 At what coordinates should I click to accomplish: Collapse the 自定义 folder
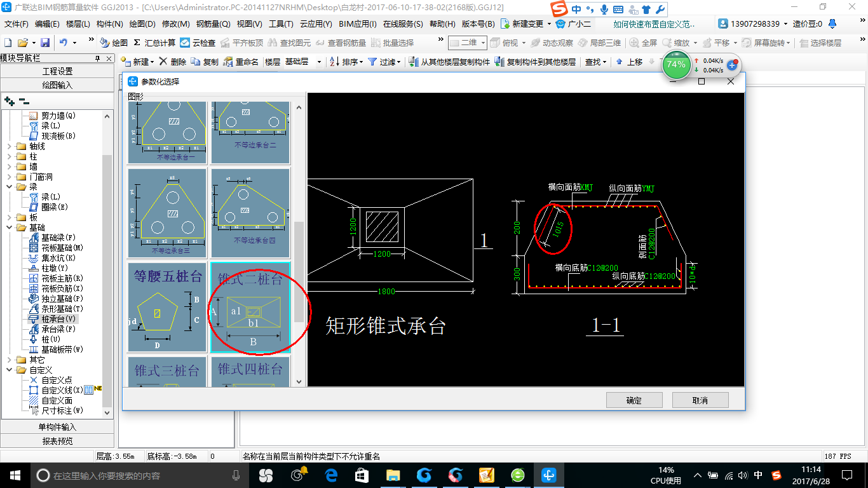pyautogui.click(x=10, y=370)
